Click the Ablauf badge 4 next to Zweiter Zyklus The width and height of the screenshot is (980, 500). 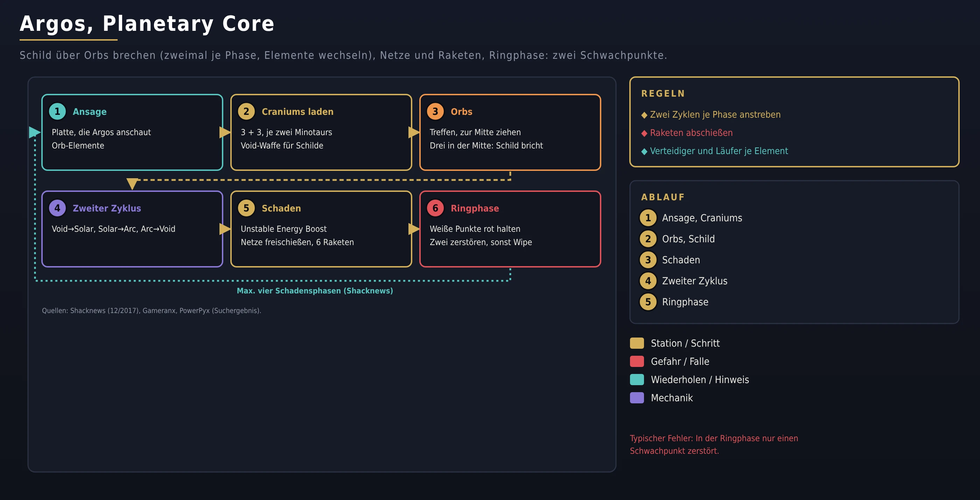(x=648, y=281)
